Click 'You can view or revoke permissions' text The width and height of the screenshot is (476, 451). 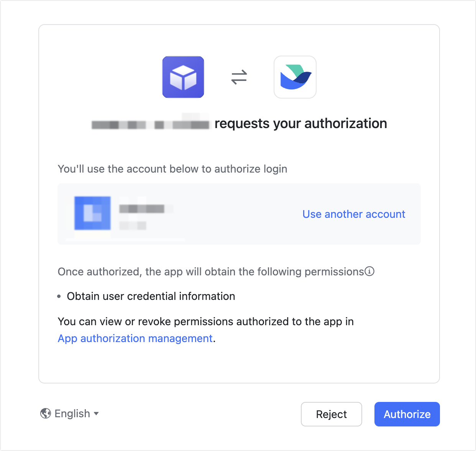click(x=205, y=321)
